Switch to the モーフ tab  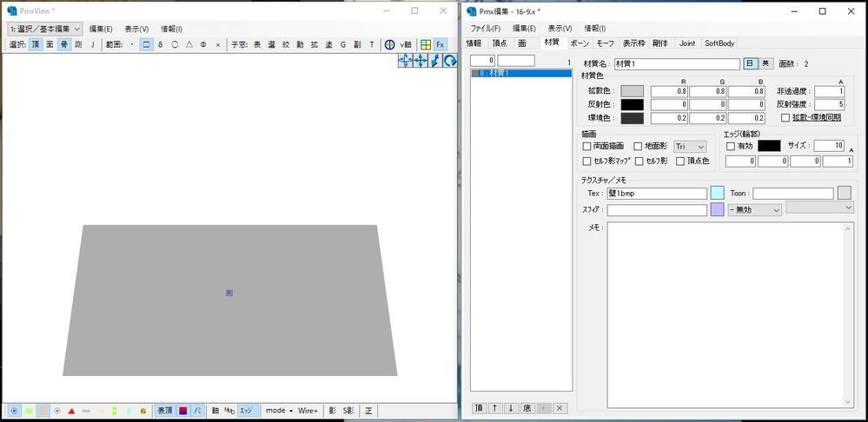(606, 43)
